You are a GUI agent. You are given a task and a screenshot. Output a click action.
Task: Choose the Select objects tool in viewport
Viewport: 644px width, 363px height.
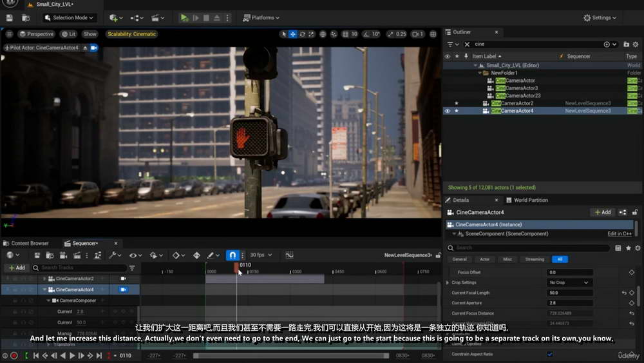pos(283,34)
